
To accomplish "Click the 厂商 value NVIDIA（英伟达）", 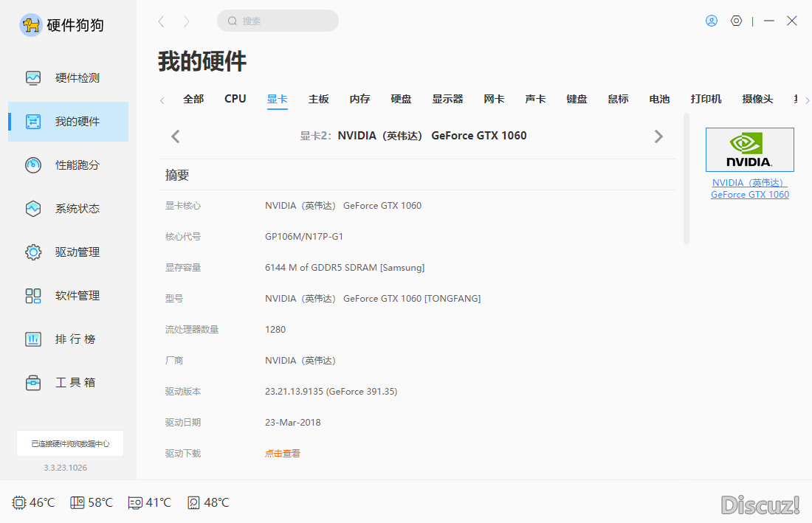I will point(301,361).
